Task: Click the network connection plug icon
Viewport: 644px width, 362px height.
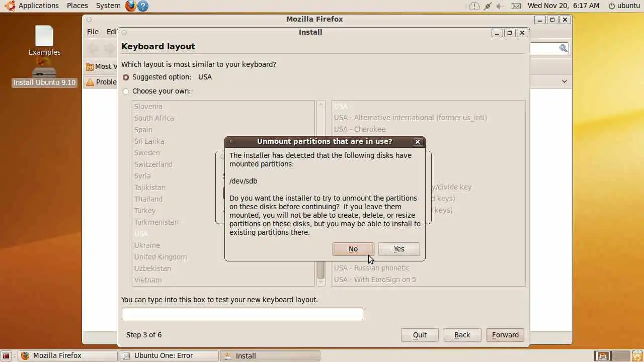Action: pos(488,6)
